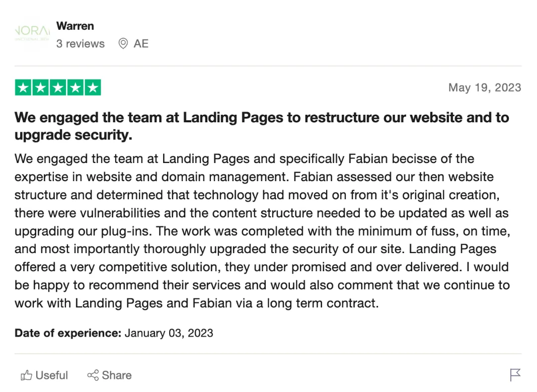Open the bold review title heading
Screen dimensions: 537x392
click(262, 126)
